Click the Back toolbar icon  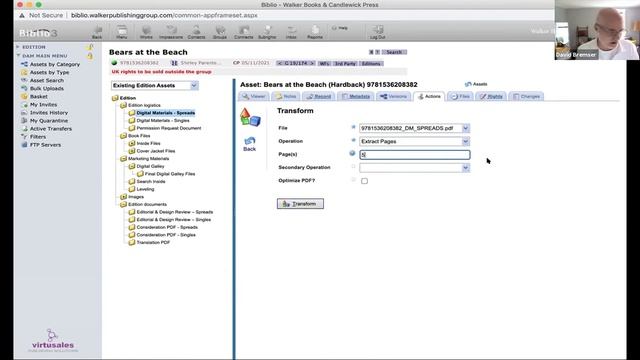(x=97, y=32)
